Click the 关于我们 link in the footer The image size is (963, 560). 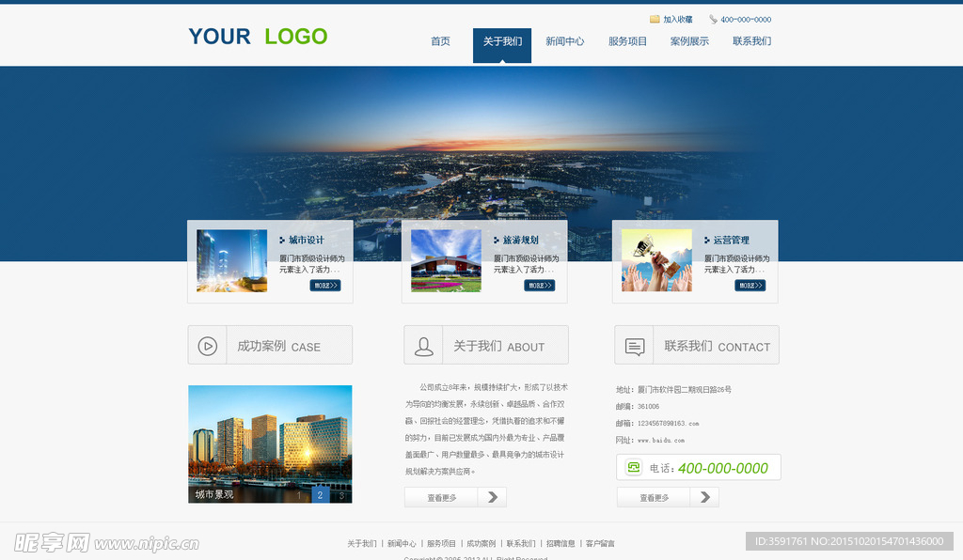coord(362,543)
